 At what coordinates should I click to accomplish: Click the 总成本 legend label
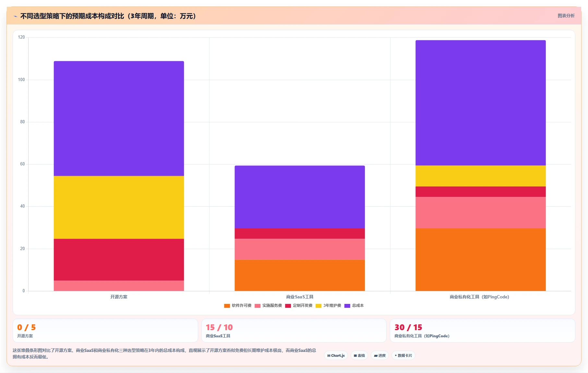[358, 306]
